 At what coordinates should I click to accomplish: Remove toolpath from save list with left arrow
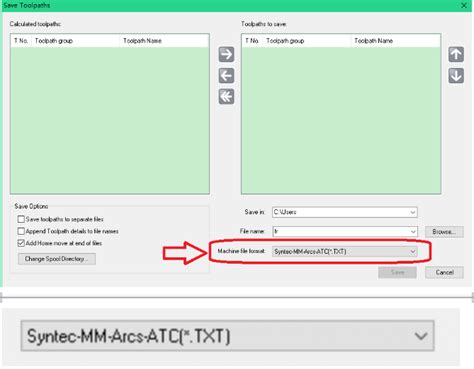pos(226,76)
